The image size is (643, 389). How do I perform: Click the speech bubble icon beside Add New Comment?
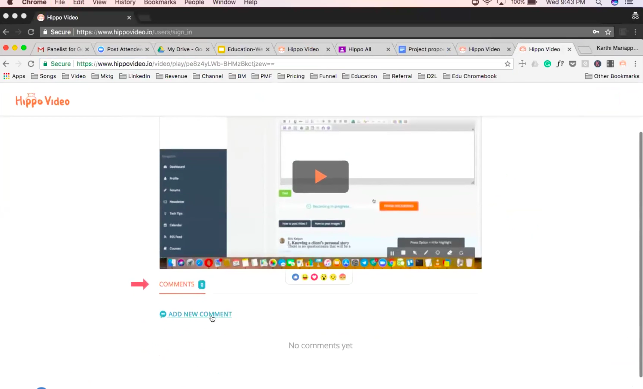163,314
